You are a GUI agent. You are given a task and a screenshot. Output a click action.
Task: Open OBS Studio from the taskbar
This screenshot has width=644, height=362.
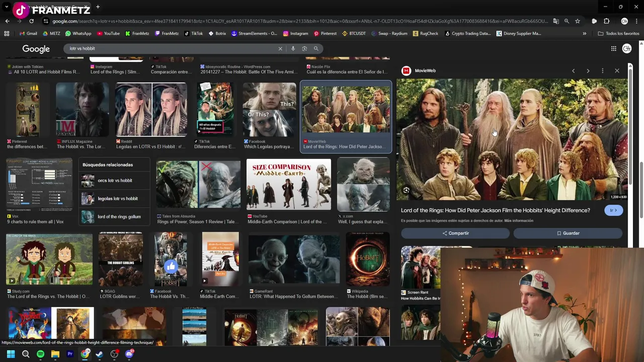114,354
